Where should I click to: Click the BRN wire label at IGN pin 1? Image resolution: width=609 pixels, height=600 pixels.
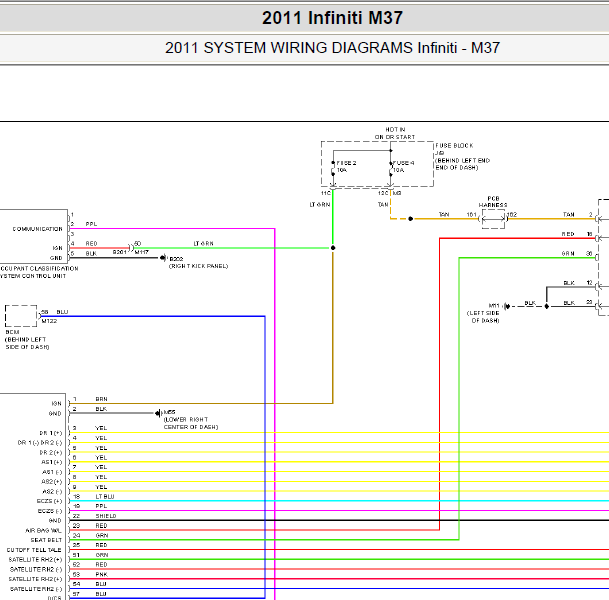tap(101, 399)
